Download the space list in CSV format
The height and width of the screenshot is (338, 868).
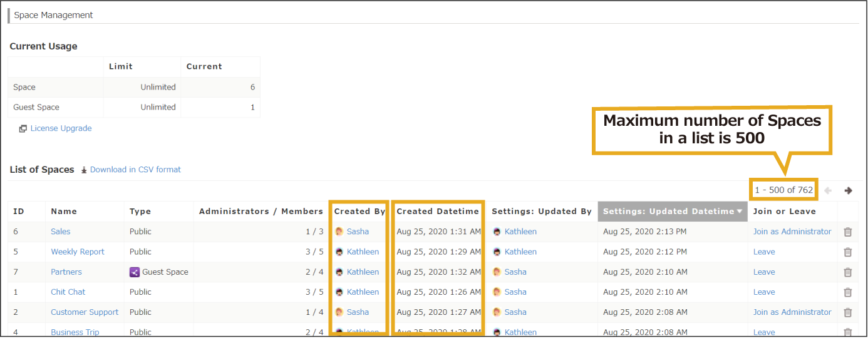[135, 170]
